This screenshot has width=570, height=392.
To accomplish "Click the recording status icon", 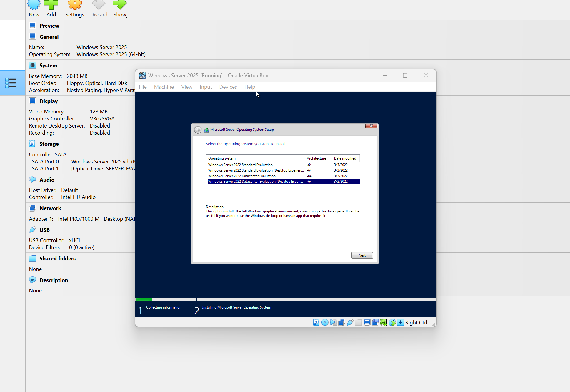I will click(375, 322).
